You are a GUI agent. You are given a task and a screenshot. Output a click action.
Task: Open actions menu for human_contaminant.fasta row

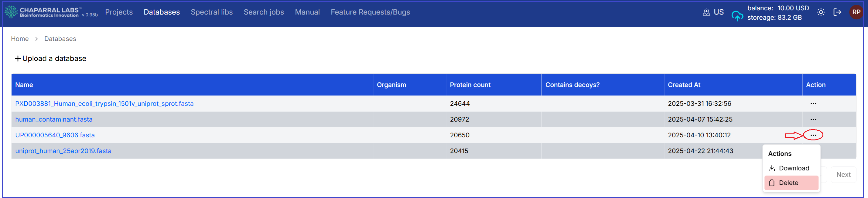click(x=813, y=119)
